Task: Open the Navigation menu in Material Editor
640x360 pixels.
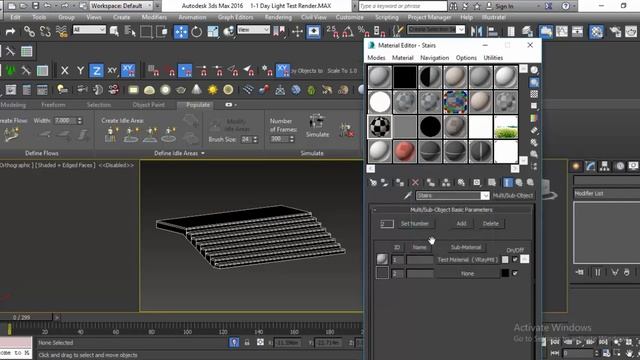Action: tap(434, 58)
